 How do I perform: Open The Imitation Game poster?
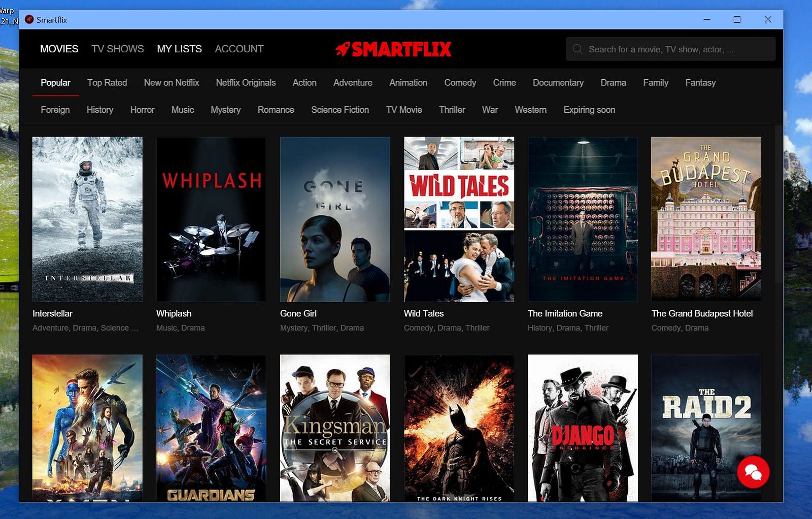point(583,219)
